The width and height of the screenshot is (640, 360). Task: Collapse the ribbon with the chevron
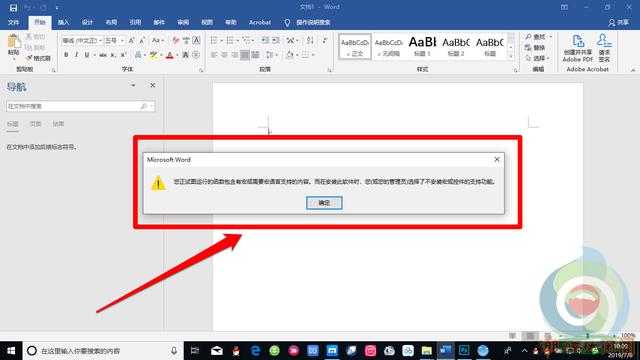(x=633, y=70)
